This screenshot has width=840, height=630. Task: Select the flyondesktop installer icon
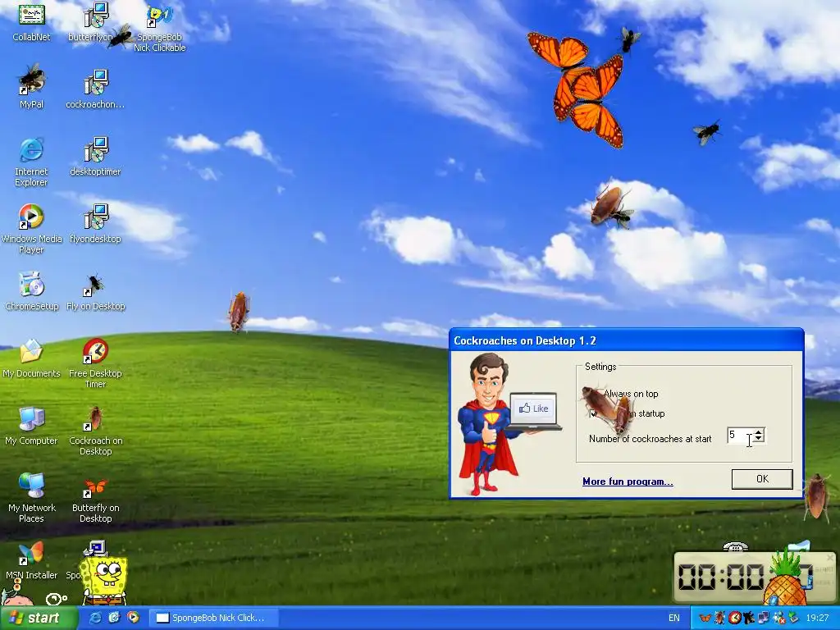pos(95,223)
